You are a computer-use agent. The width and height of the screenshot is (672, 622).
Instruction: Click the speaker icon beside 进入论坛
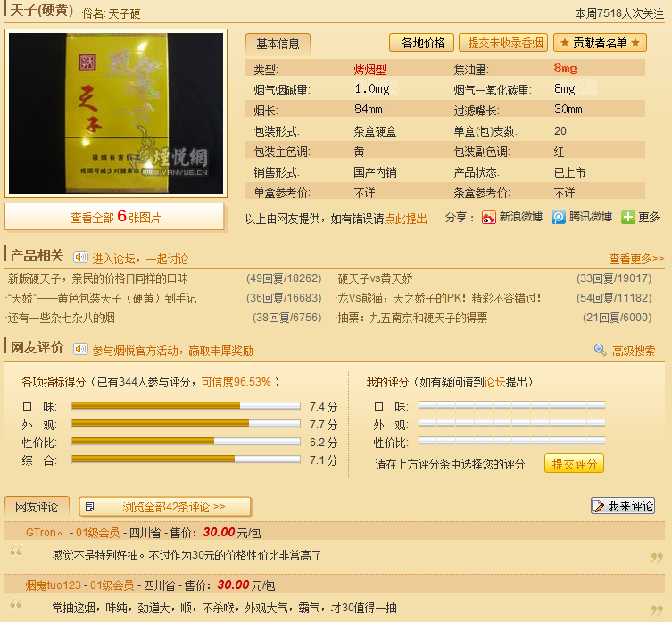(79, 258)
